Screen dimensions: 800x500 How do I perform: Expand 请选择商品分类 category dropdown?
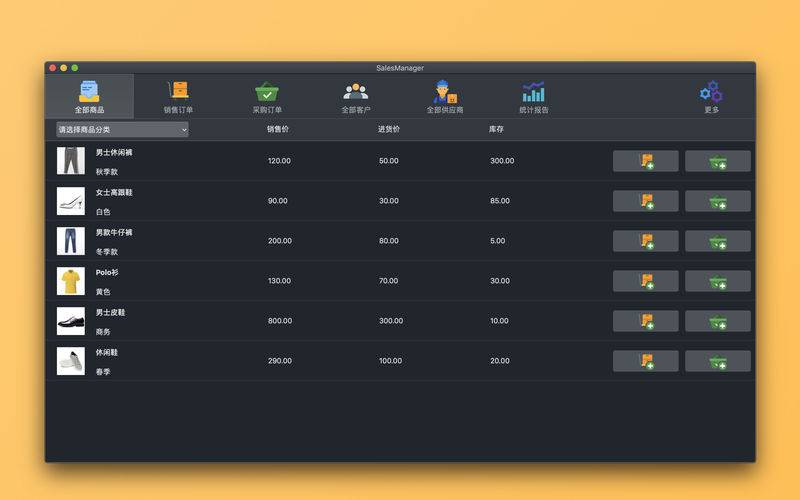(122, 130)
